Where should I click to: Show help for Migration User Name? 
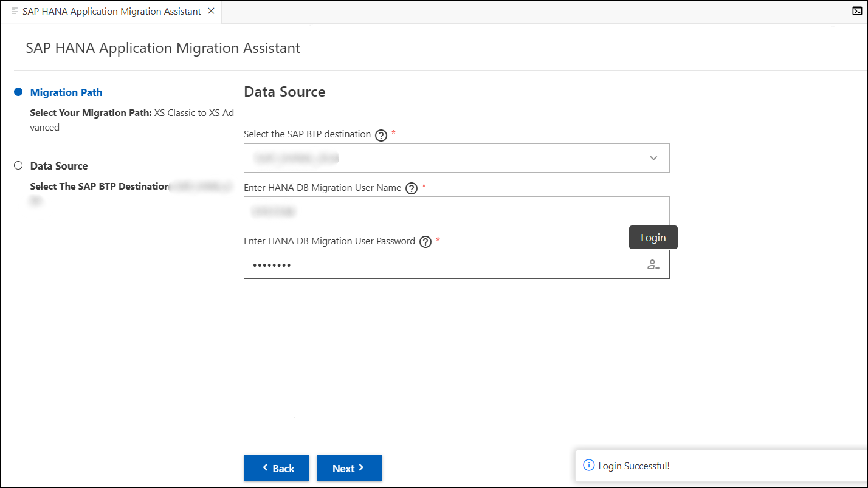[412, 188]
